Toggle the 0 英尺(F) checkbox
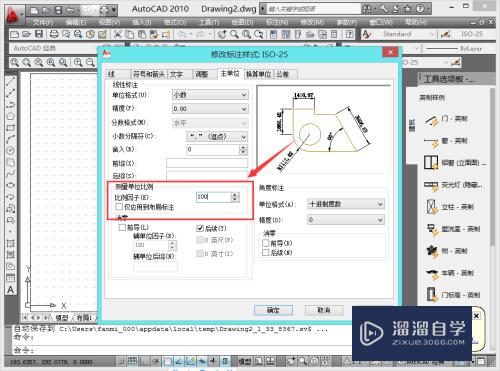The height and width of the screenshot is (371, 500). pos(200,240)
